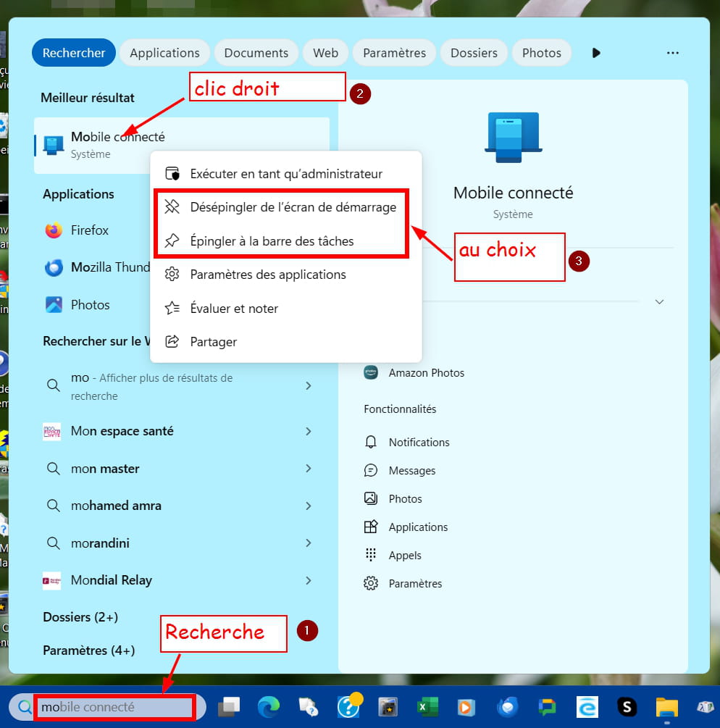Click the Notifications bell feature
This screenshot has height=728, width=720.
click(x=372, y=443)
